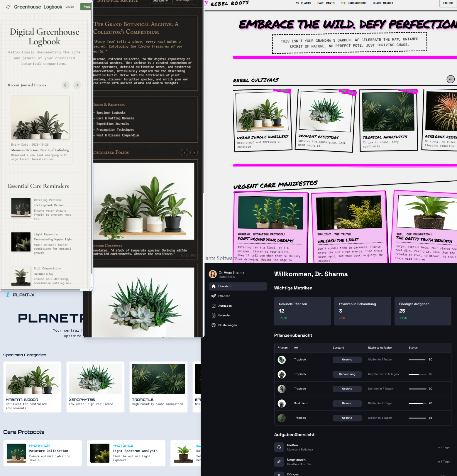Go to previous Categorized Folios in Botanical Archive

(x=185, y=153)
